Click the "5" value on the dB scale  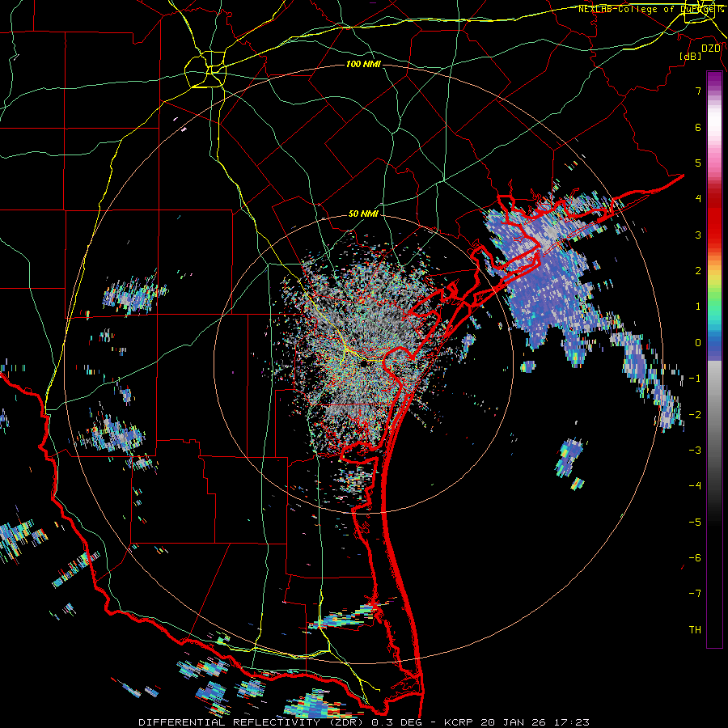(698, 163)
